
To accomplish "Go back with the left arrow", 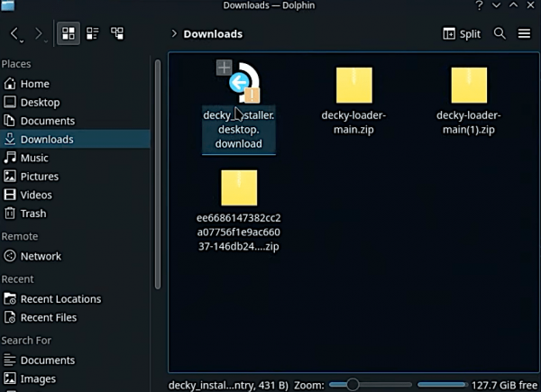I will click(x=14, y=33).
